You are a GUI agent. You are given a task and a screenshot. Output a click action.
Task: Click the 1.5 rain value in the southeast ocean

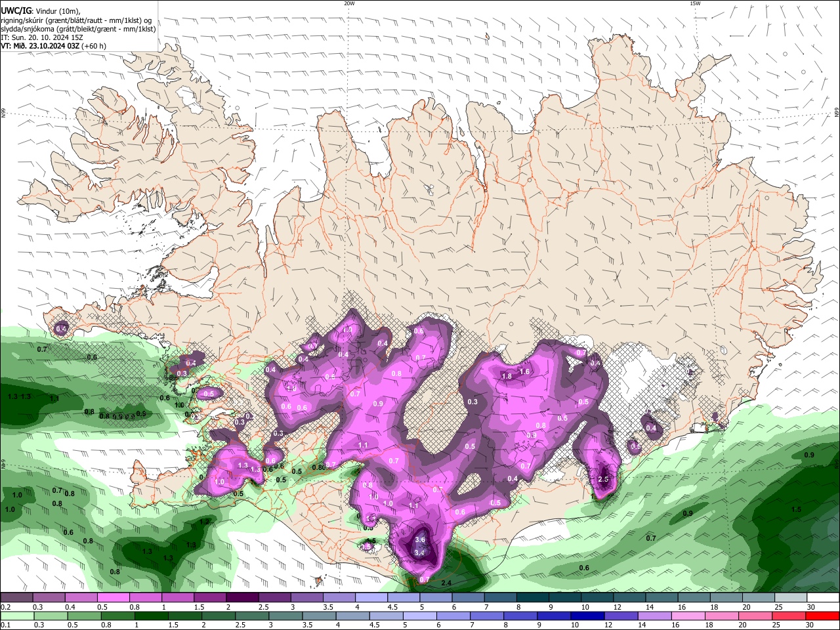(x=796, y=510)
